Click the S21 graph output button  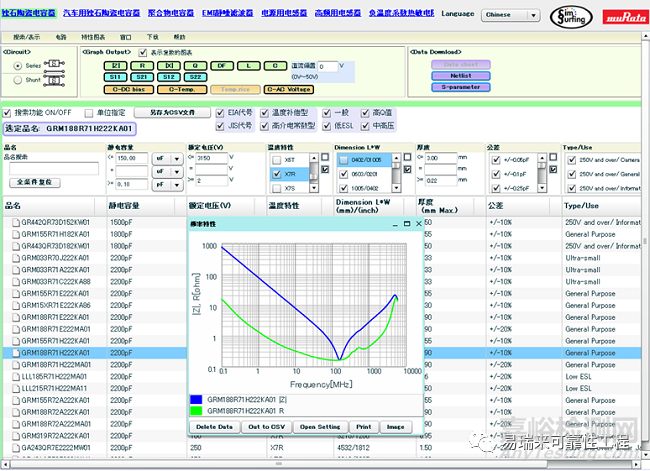point(142,76)
